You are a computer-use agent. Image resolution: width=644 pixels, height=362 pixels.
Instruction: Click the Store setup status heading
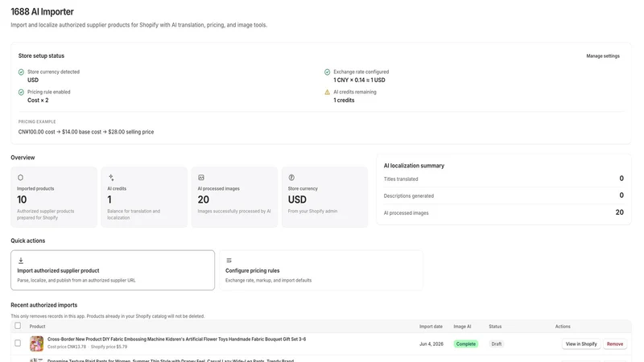[41, 56]
